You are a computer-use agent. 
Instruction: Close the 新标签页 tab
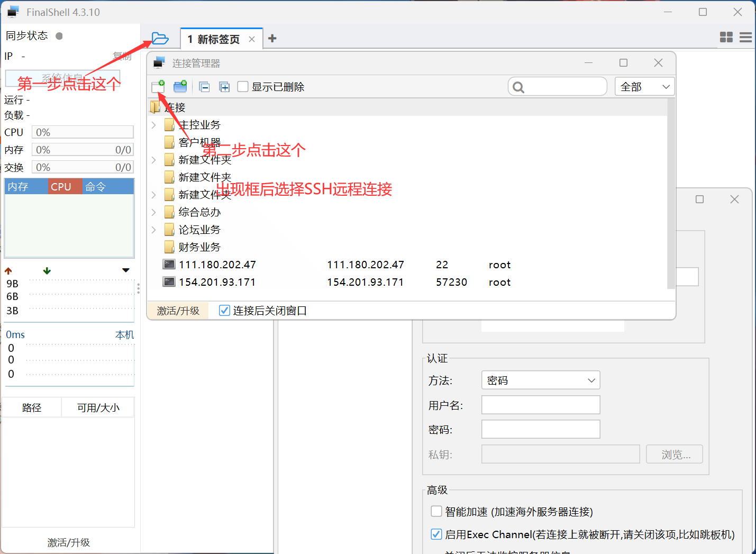coord(252,39)
